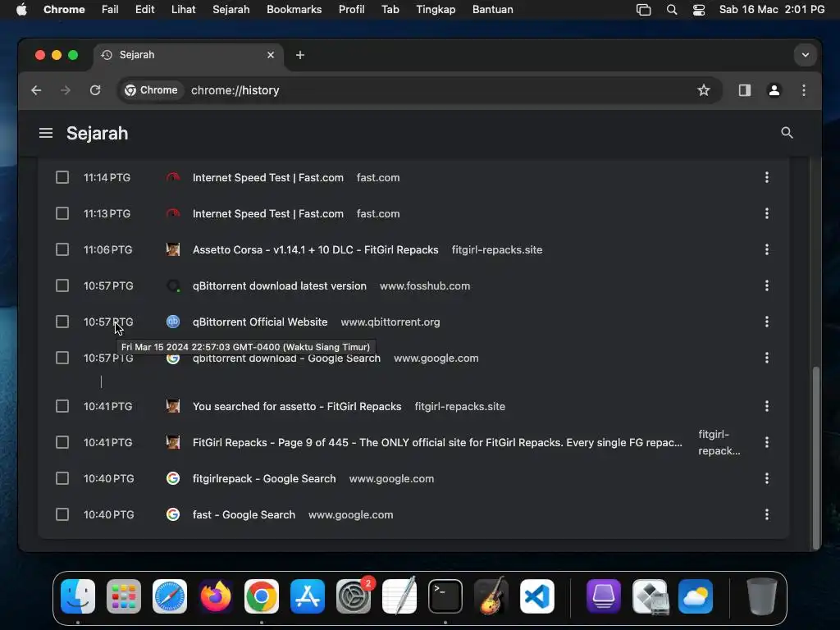Open Chrome's three-dot main menu

click(x=804, y=90)
